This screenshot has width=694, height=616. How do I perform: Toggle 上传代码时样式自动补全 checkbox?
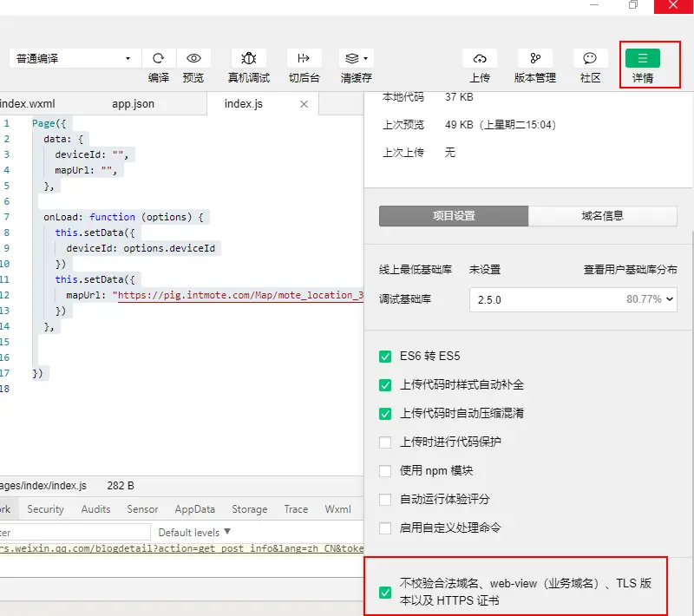click(x=385, y=385)
